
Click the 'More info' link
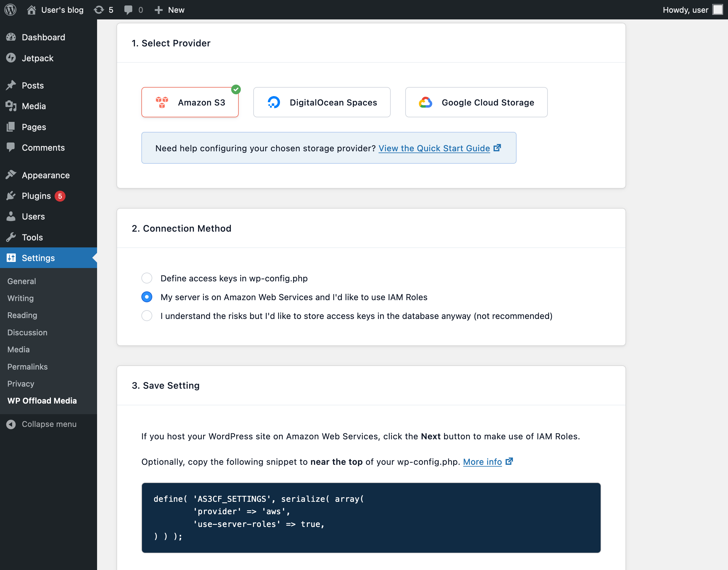(483, 462)
